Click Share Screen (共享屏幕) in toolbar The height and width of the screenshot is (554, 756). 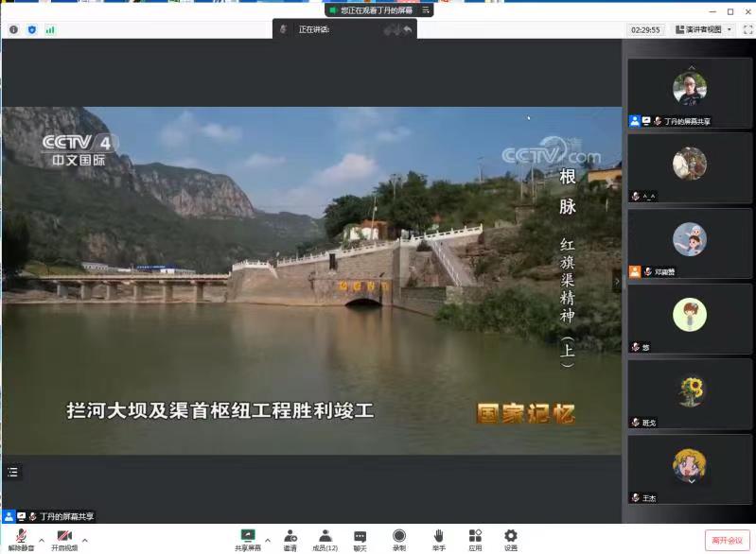pyautogui.click(x=248, y=539)
